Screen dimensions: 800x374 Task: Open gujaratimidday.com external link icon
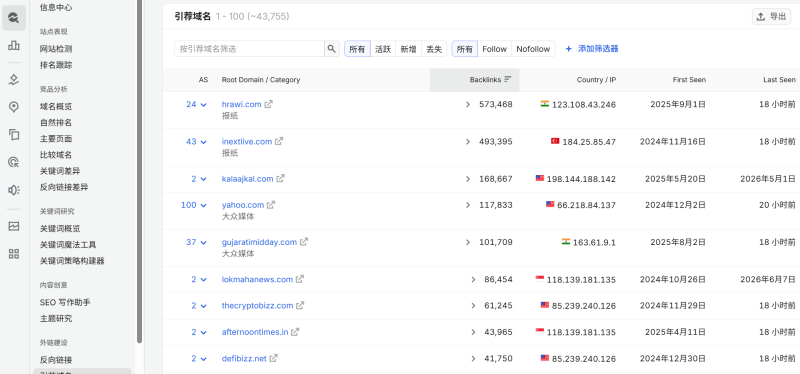pos(304,242)
